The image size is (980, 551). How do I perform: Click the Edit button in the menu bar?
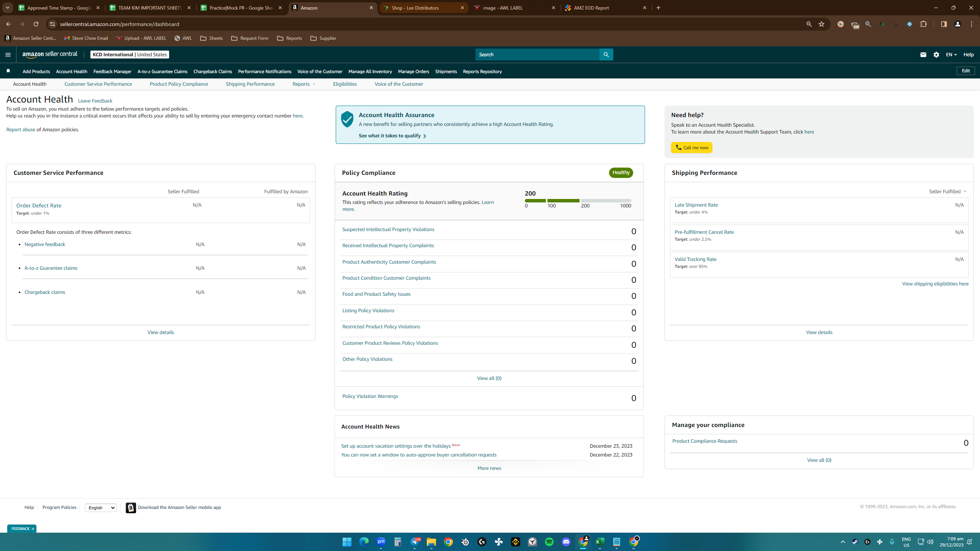[966, 71]
